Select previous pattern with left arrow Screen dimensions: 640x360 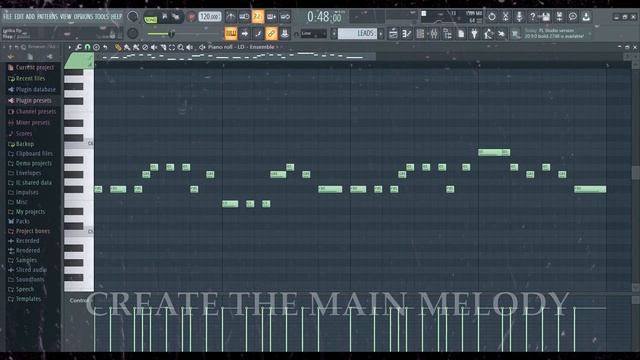tap(333, 33)
